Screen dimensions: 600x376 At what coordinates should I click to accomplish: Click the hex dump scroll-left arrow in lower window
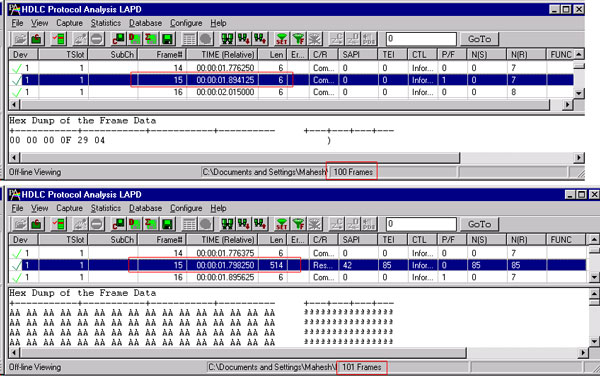tap(14, 352)
